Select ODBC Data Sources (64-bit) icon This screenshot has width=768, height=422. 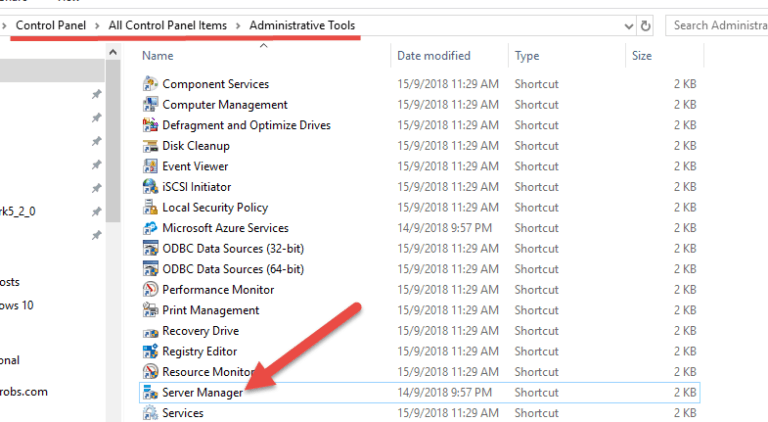click(150, 269)
